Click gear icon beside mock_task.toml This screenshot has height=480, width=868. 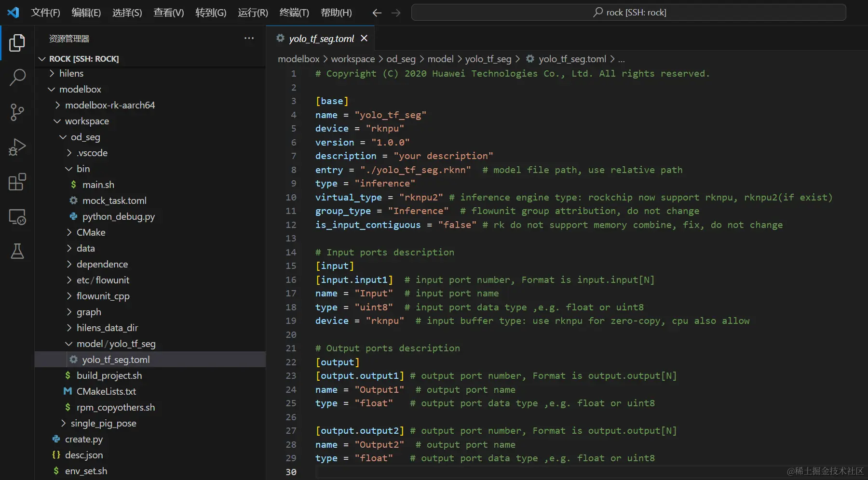click(73, 200)
